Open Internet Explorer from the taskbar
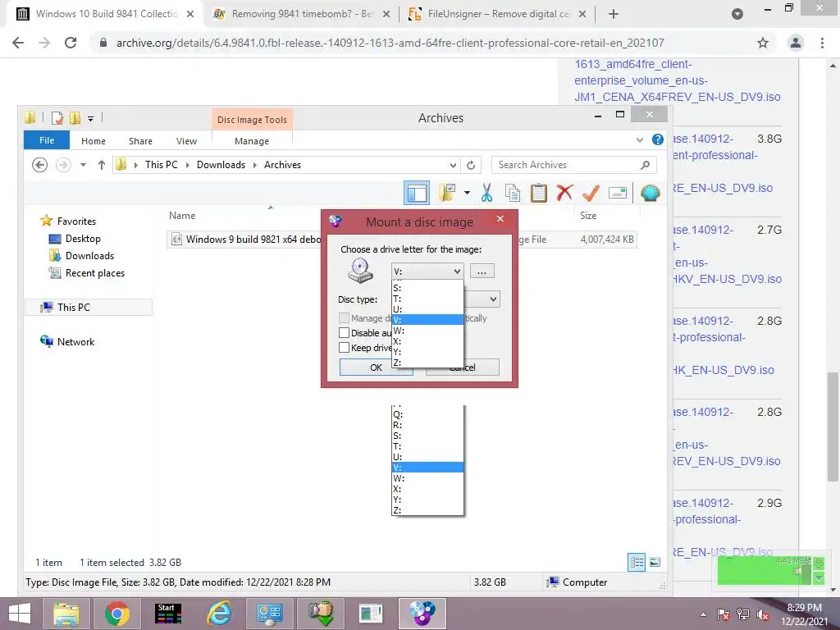The image size is (840, 630). click(x=220, y=614)
